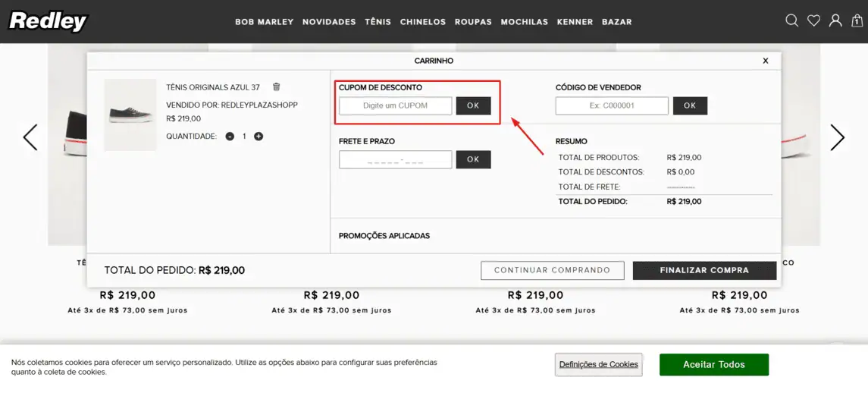Calculate shipping with OK button
Image resolution: width=868 pixels, height=393 pixels.
473,159
